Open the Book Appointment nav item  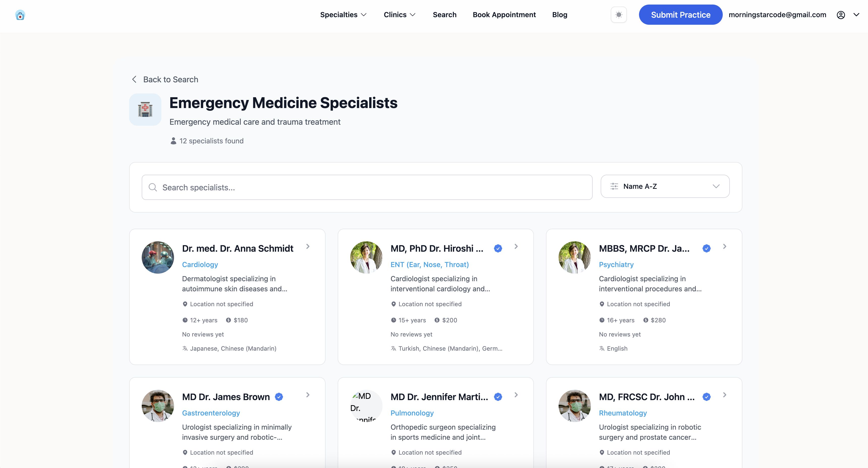click(x=504, y=15)
